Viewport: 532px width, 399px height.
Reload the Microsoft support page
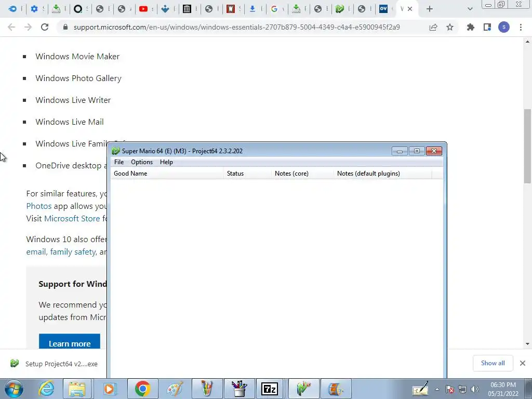(x=45, y=27)
